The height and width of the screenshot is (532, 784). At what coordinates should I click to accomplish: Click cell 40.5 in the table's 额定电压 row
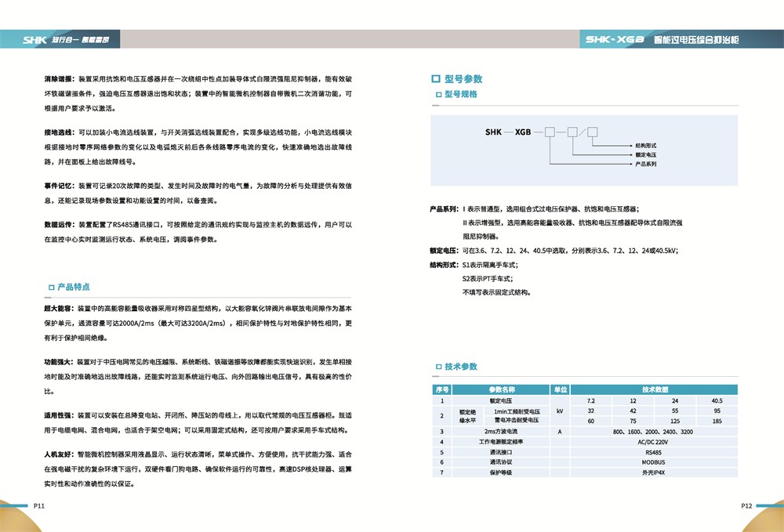tap(717, 400)
